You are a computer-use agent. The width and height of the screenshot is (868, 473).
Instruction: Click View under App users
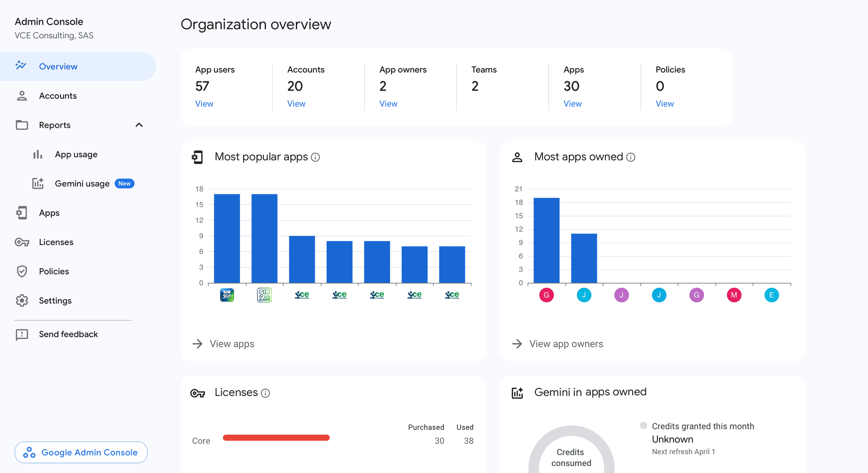(204, 104)
